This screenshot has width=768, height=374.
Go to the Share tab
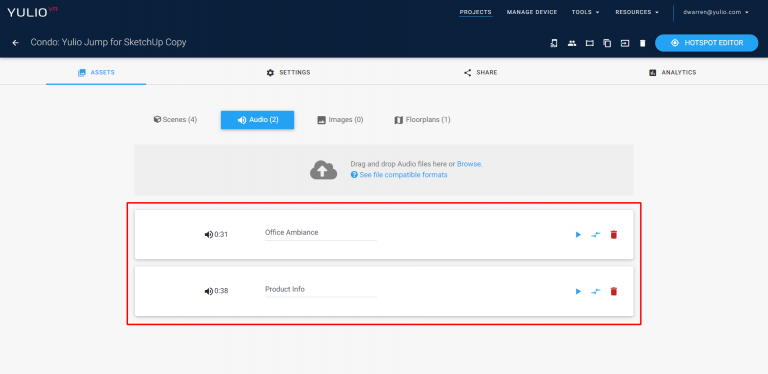tap(480, 72)
